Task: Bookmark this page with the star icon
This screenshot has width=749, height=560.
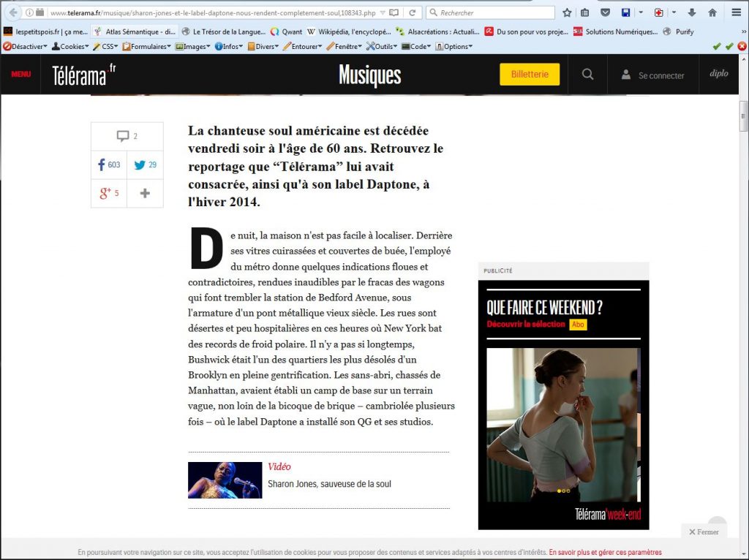Action: (x=567, y=12)
